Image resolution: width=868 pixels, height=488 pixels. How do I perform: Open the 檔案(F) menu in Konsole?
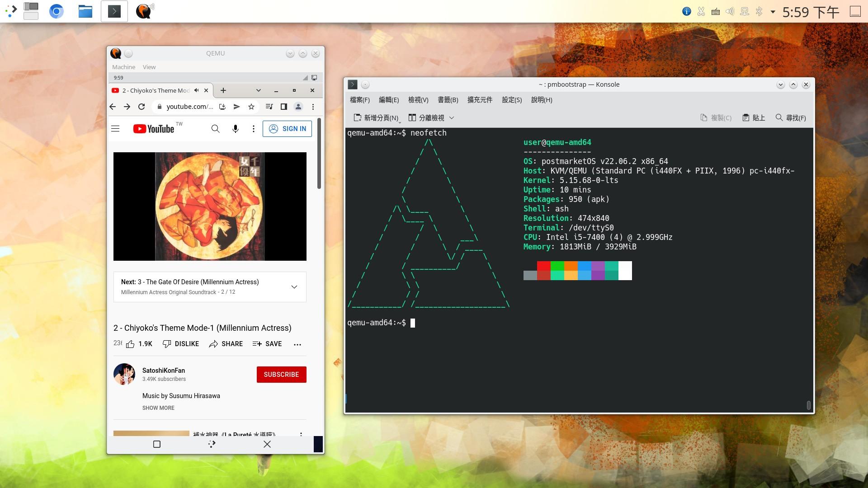[360, 100]
